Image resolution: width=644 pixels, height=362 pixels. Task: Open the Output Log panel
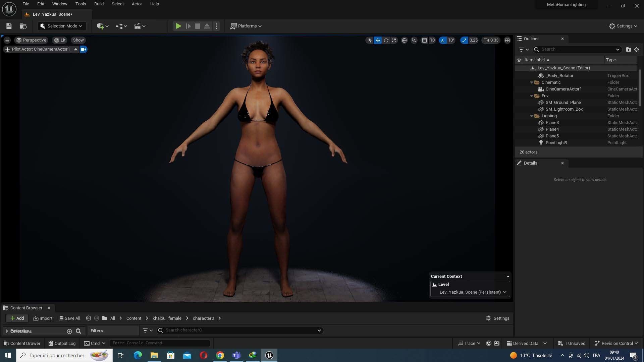point(62,343)
